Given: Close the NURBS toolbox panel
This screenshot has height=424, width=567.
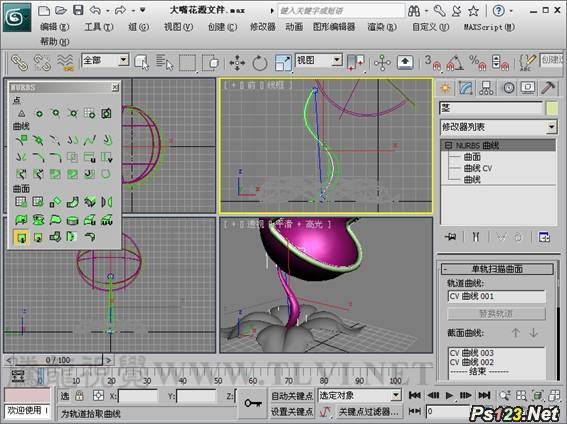Looking at the screenshot, I should (115, 87).
